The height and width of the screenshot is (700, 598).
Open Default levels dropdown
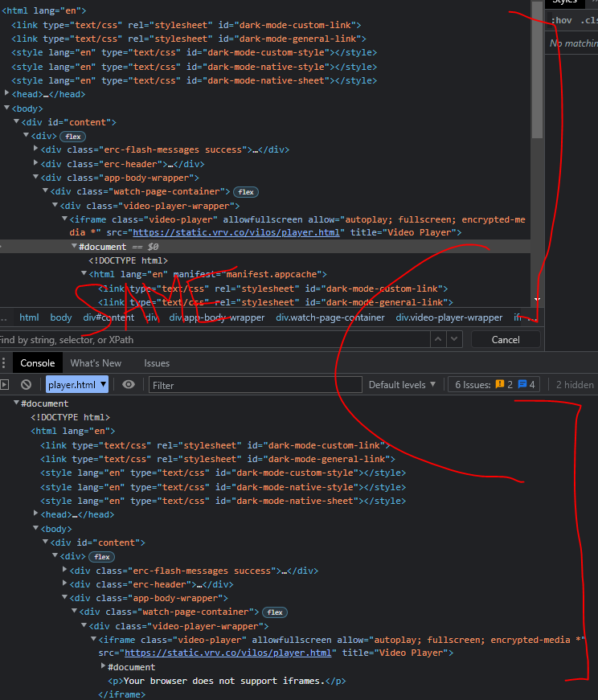[402, 384]
